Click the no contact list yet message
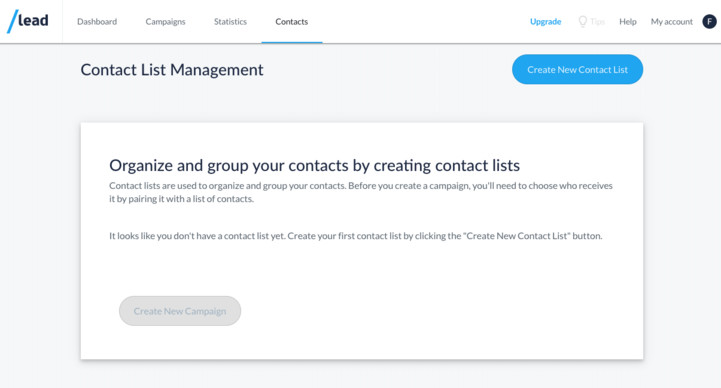Image resolution: width=721 pixels, height=388 pixels. (355, 236)
